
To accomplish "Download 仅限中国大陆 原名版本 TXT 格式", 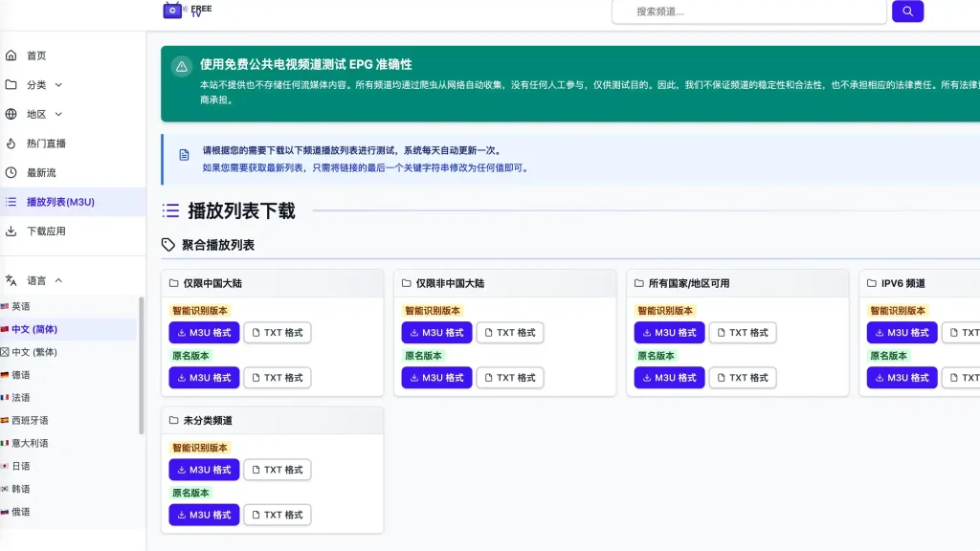I will [278, 377].
